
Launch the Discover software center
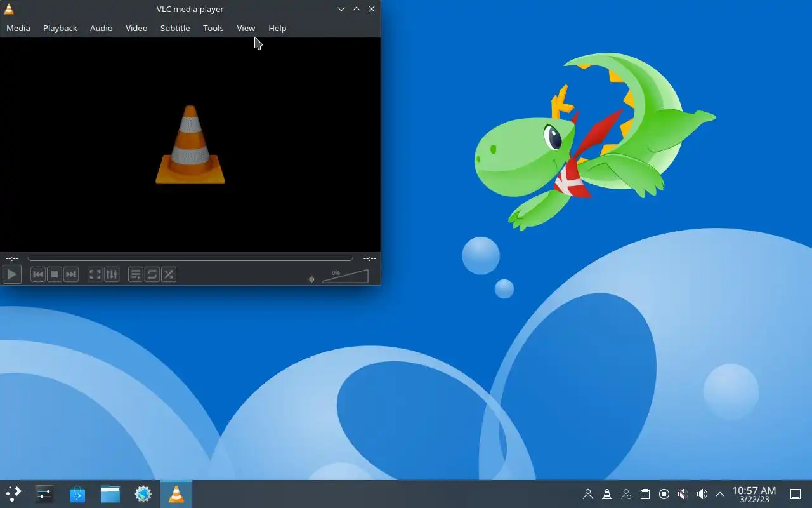coord(77,494)
